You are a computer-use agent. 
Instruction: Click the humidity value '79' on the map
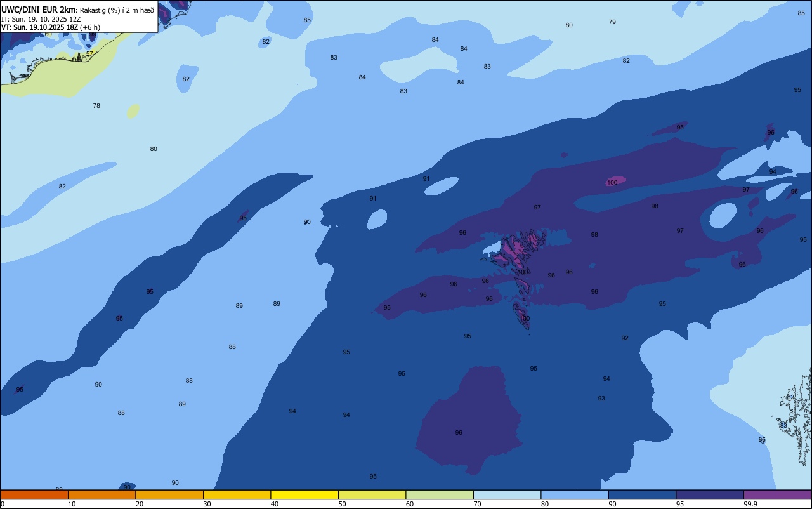pyautogui.click(x=612, y=22)
